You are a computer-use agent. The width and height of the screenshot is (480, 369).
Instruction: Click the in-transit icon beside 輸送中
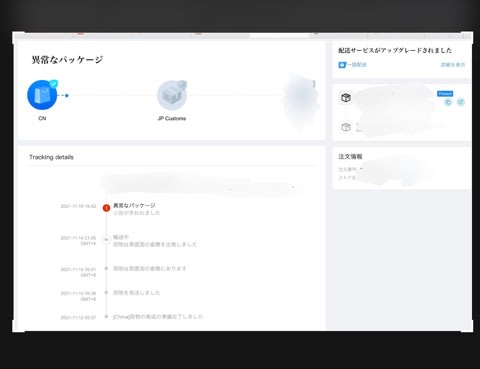[106, 240]
